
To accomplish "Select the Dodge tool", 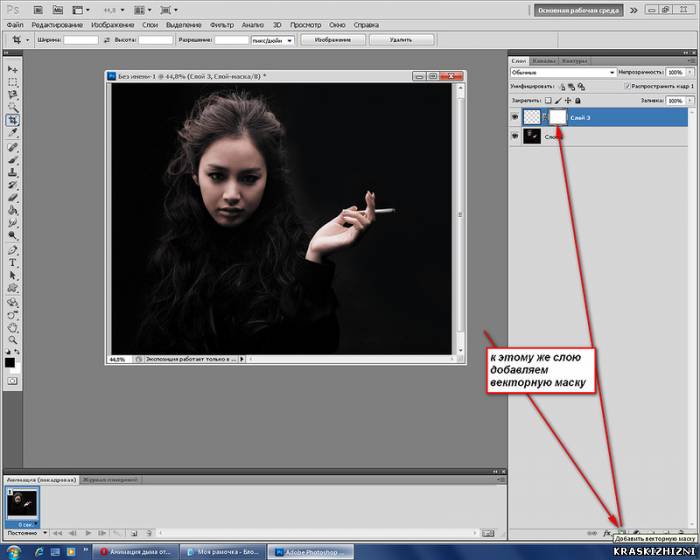I will click(12, 235).
